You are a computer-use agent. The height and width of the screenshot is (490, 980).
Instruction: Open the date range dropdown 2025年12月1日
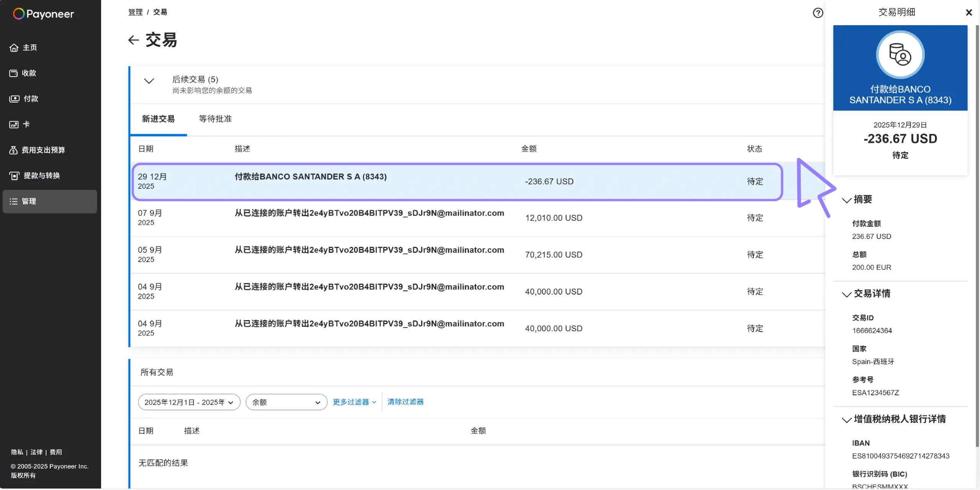[189, 402]
